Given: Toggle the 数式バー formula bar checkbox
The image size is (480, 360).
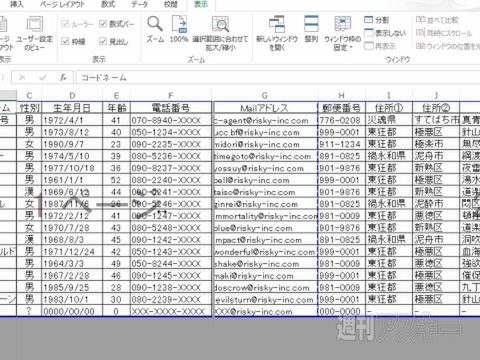Looking at the screenshot, I should [117, 24].
